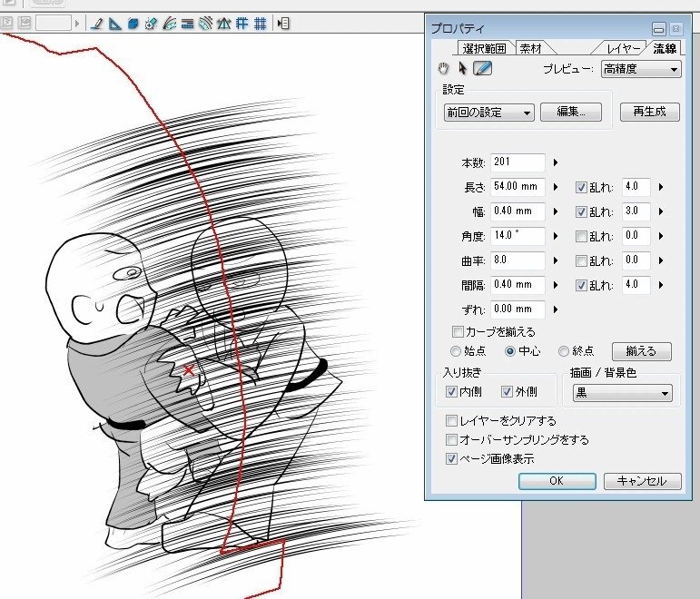Open the slider arrow next to 長さ field
Screen dimensions: 700x599
(x=556, y=187)
